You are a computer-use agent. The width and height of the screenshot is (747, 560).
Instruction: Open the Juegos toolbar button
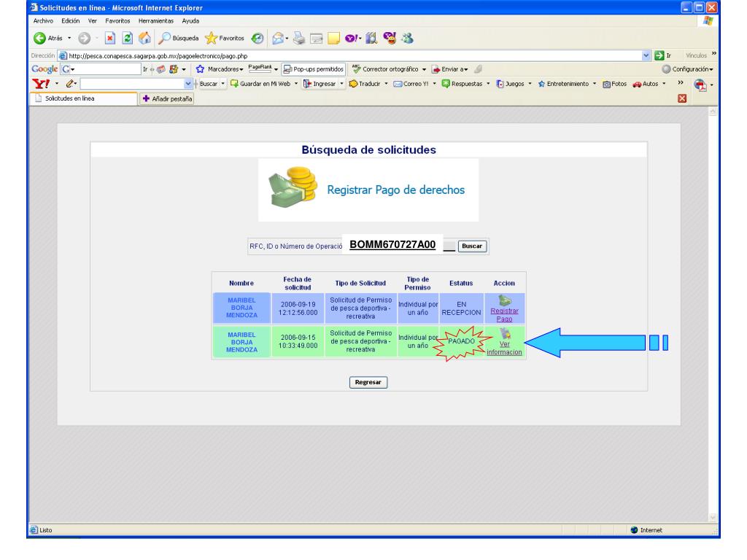pos(510,84)
